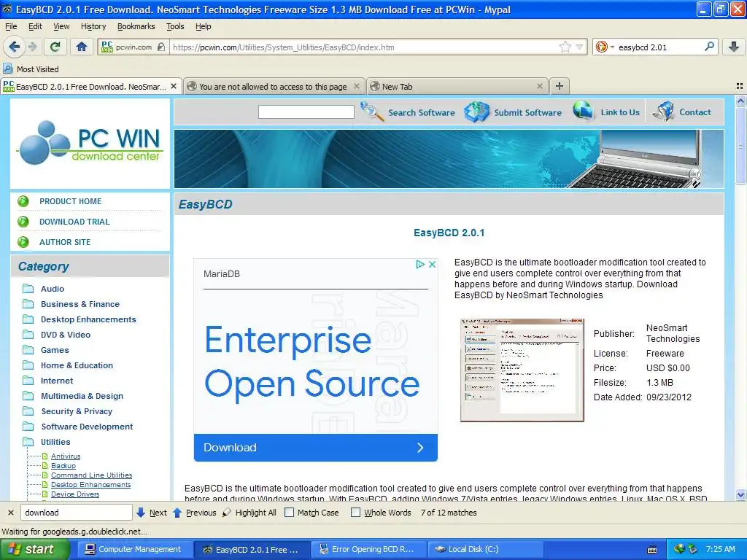The image size is (747, 560).
Task: Click the search magnifier in search box
Action: 709,47
